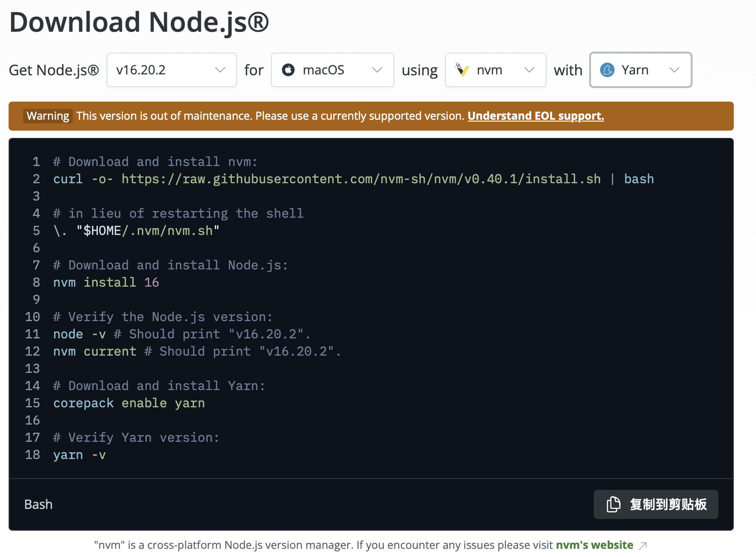Screen dimensions: 756x557
Task: Copy the code with the 复制到剪贴板 button
Action: [656, 504]
